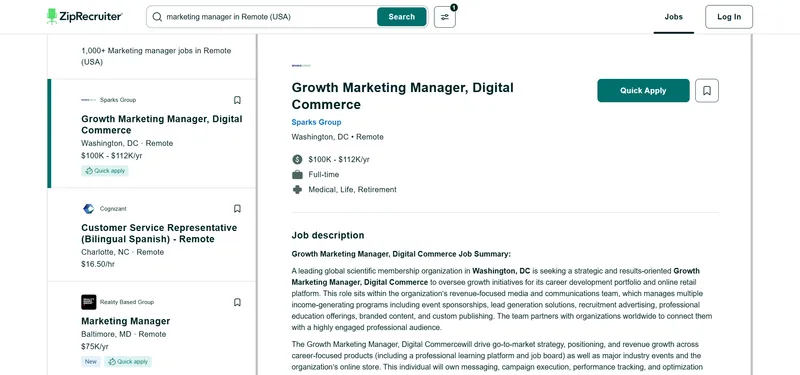Click Sparks Group logo atop job details

pos(301,65)
